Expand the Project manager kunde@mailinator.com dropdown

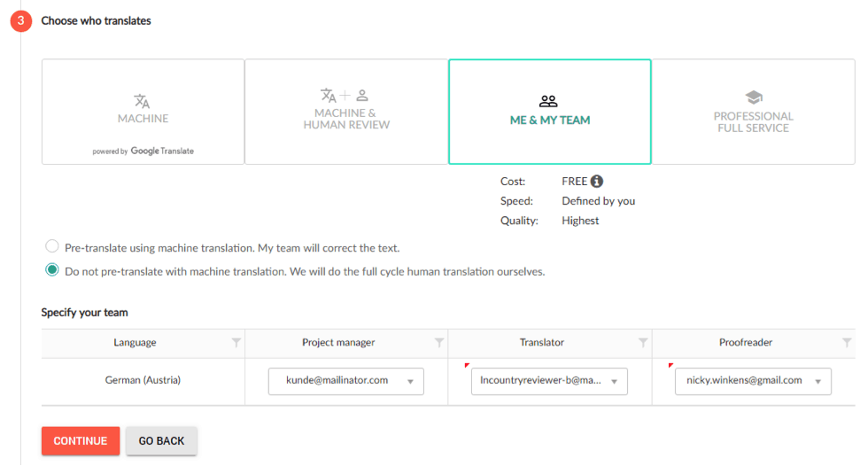click(x=346, y=381)
